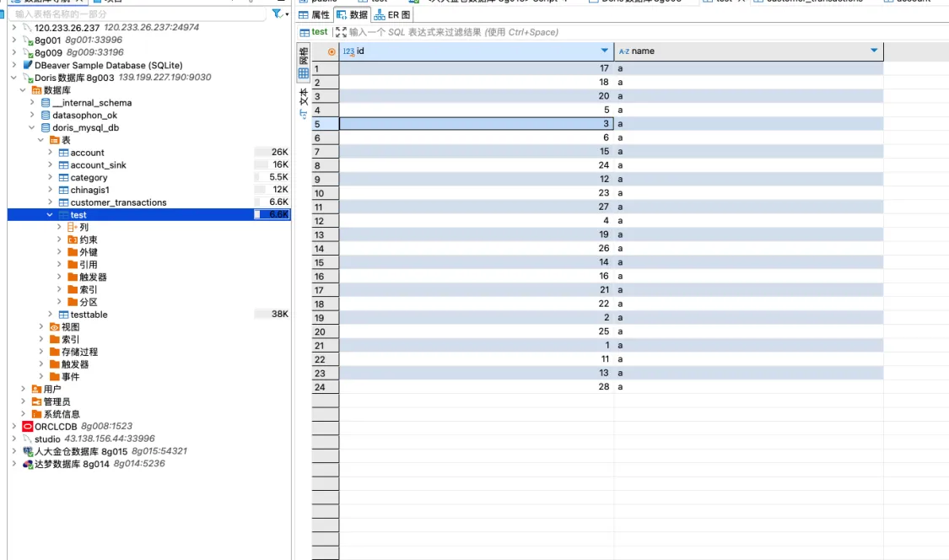Click the category table icon
Screen dimensions: 949x560
(x=63, y=177)
